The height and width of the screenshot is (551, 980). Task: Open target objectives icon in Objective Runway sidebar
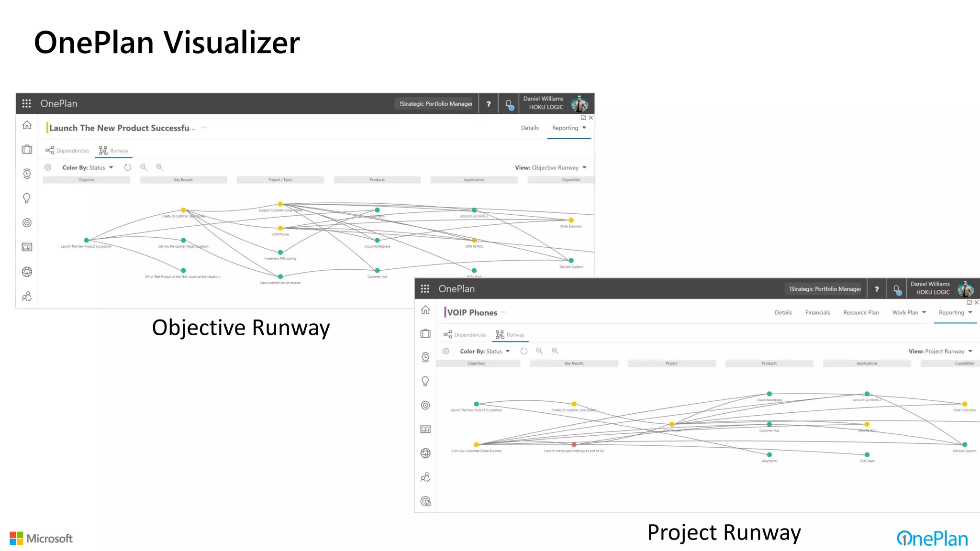coord(27,223)
